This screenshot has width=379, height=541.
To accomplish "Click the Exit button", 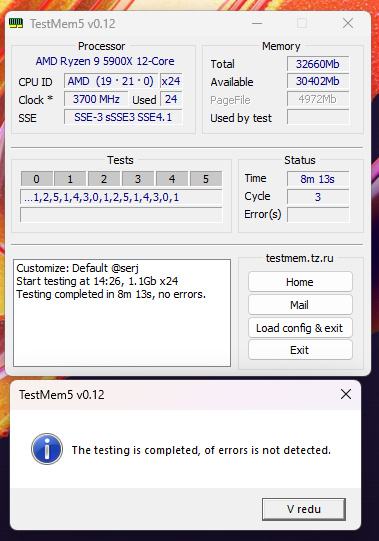I will 300,350.
